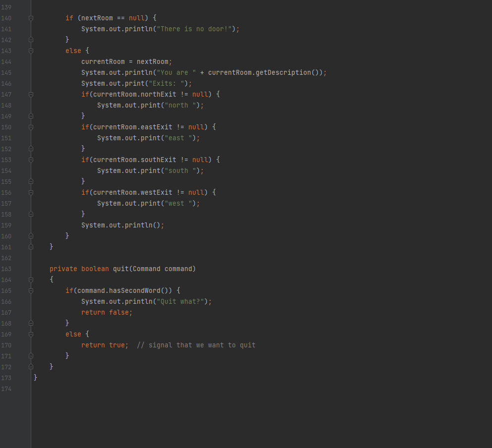This screenshot has width=492, height=448.
Task: Click the fold icon on line 140
Action: [31, 18]
